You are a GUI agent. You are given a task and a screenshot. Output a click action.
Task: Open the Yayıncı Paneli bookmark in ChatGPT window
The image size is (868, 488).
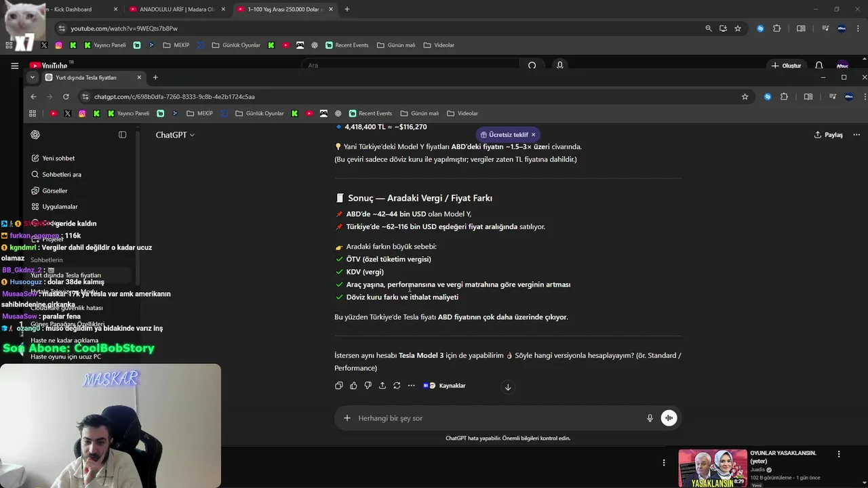(x=128, y=113)
